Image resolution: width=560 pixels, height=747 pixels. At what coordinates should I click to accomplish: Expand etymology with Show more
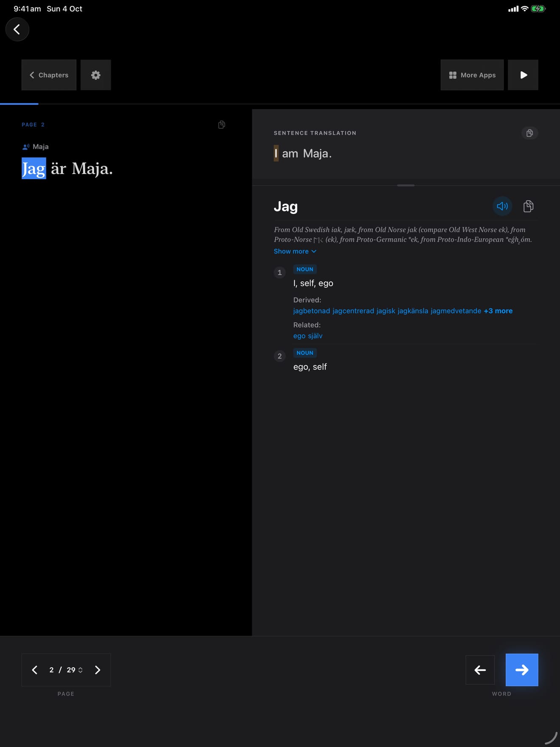[x=295, y=251]
